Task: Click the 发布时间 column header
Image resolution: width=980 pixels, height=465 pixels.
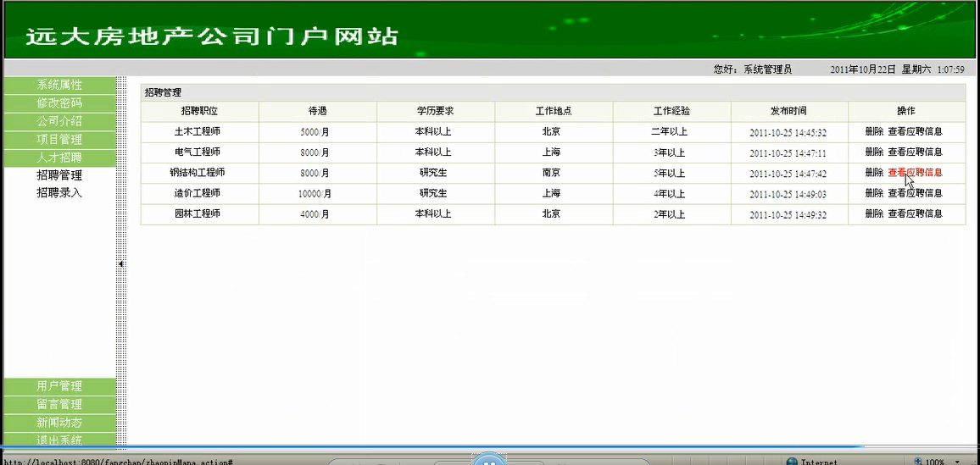Action: pyautogui.click(x=788, y=111)
